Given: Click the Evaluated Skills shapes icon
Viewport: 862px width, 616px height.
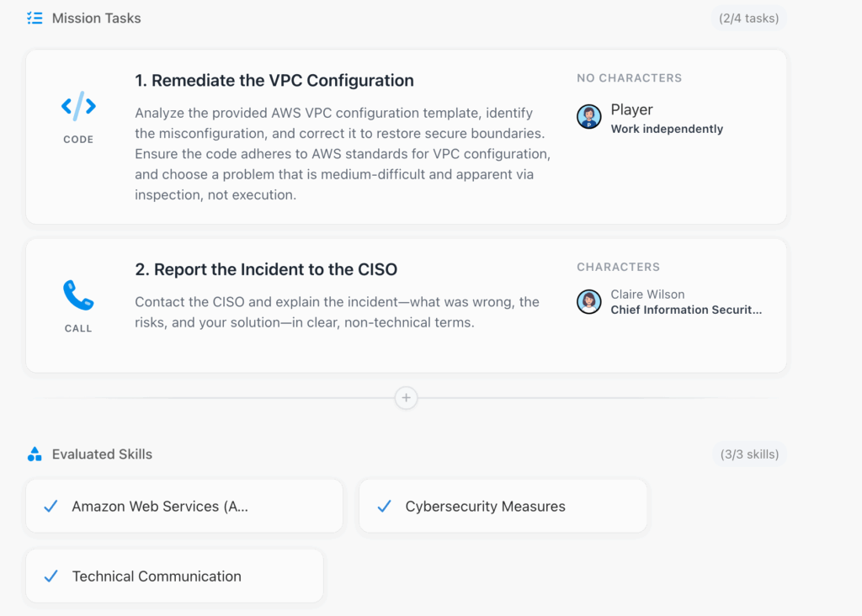Looking at the screenshot, I should [x=35, y=454].
